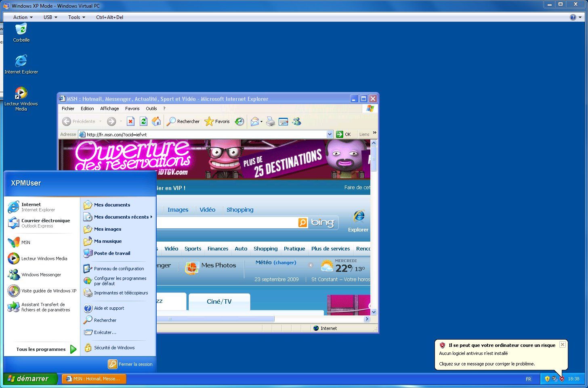Refresh the page with the reload icon
The image size is (588, 388).
click(x=143, y=121)
